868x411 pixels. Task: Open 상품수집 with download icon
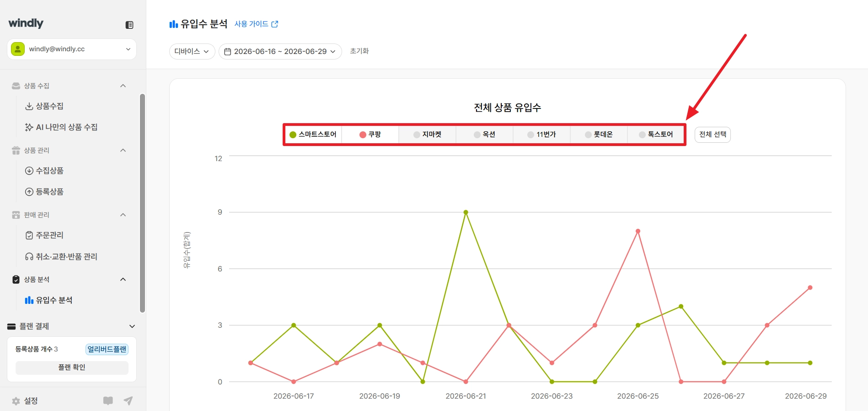pyautogui.click(x=44, y=106)
